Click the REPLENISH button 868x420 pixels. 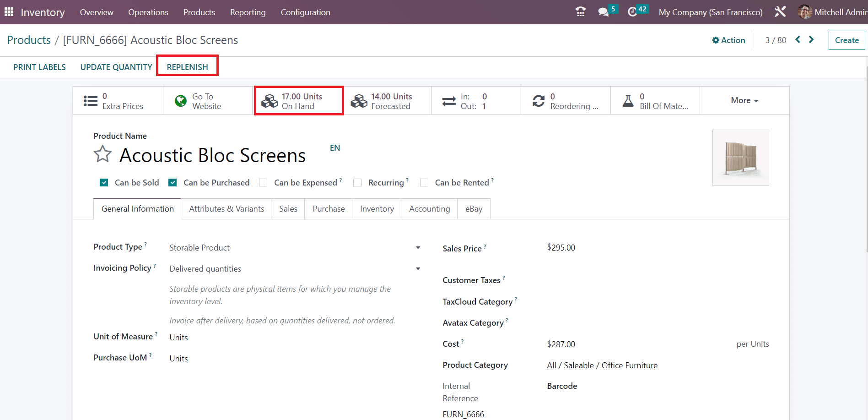coord(187,67)
